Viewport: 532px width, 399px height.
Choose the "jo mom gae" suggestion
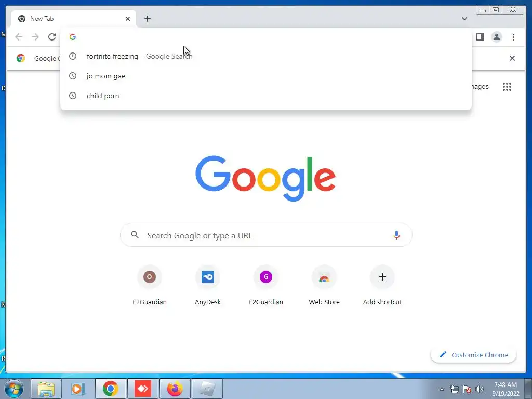tap(265, 76)
